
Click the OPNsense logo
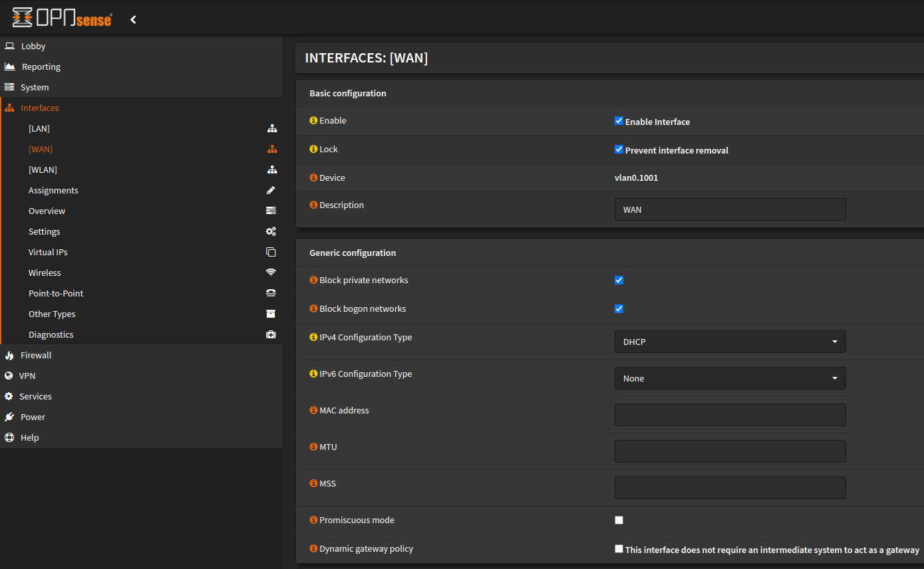tap(62, 18)
